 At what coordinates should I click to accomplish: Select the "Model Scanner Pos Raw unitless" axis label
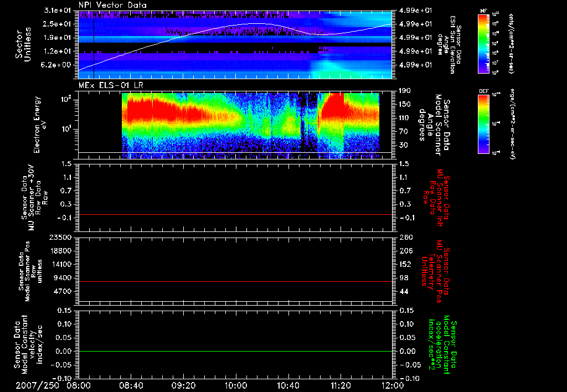pyautogui.click(x=30, y=271)
